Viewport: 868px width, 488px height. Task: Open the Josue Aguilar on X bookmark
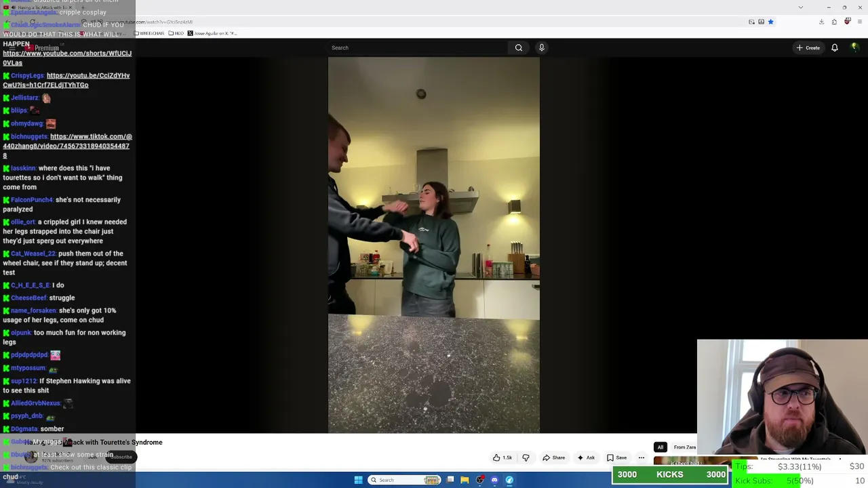212,33
